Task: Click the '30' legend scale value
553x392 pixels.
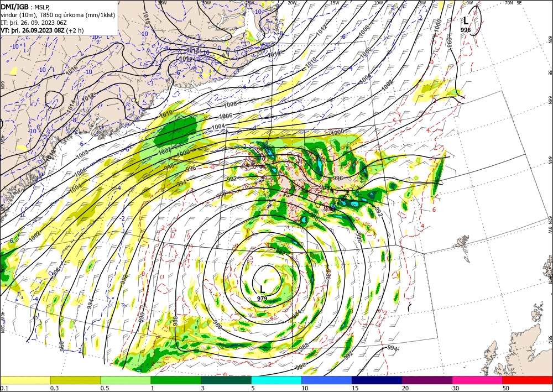Action: tap(455, 388)
